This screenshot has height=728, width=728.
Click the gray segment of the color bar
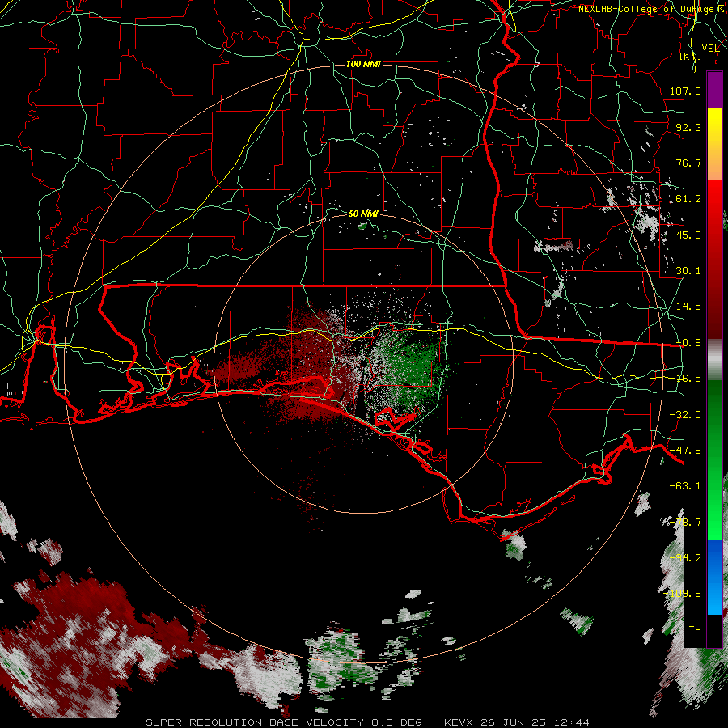(714, 359)
